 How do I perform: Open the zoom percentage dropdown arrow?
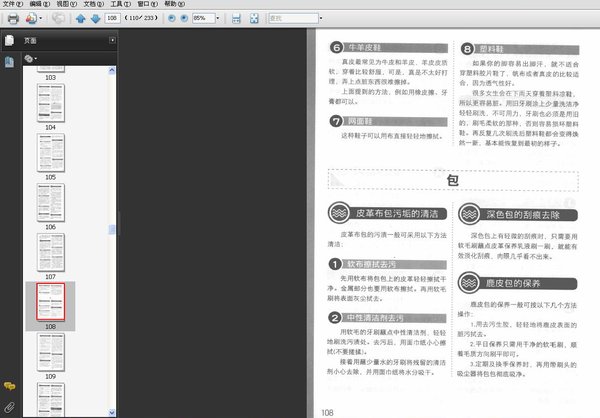[218, 18]
